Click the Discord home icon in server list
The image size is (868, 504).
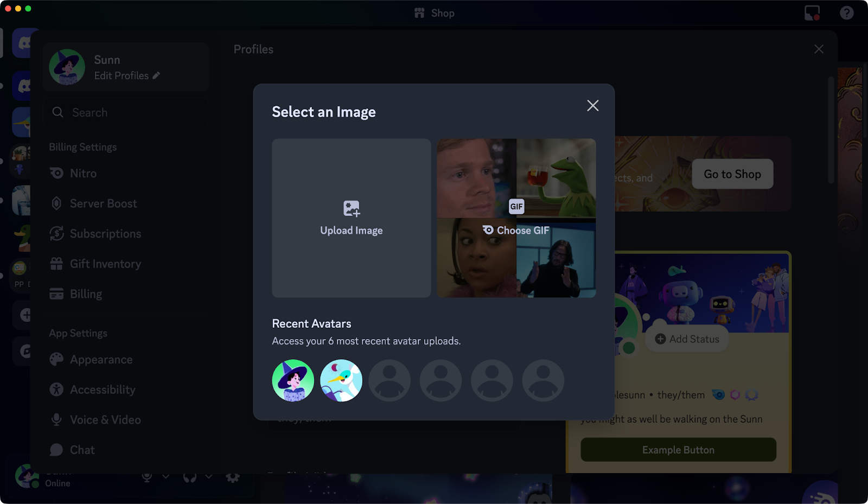(x=25, y=43)
